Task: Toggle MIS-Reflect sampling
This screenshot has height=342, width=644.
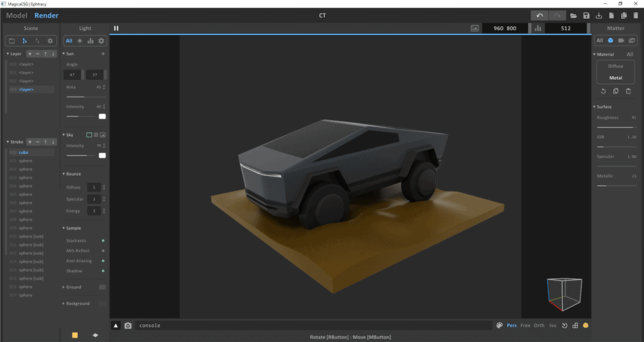Action: tap(103, 250)
